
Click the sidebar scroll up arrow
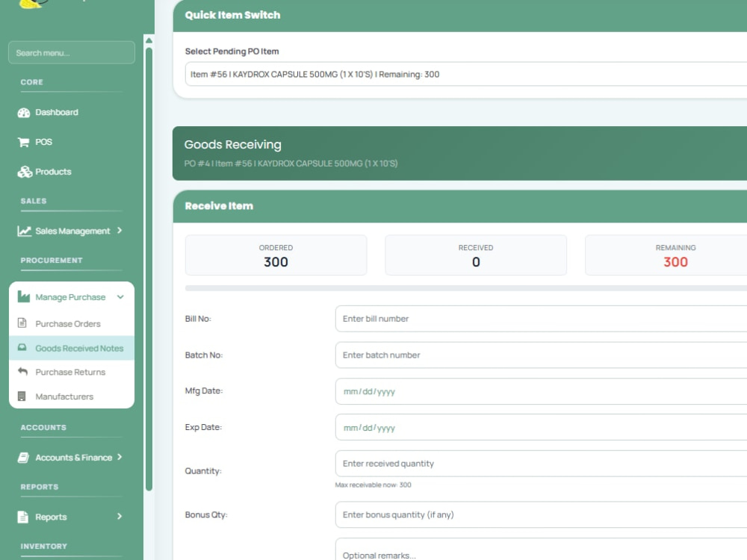click(149, 40)
